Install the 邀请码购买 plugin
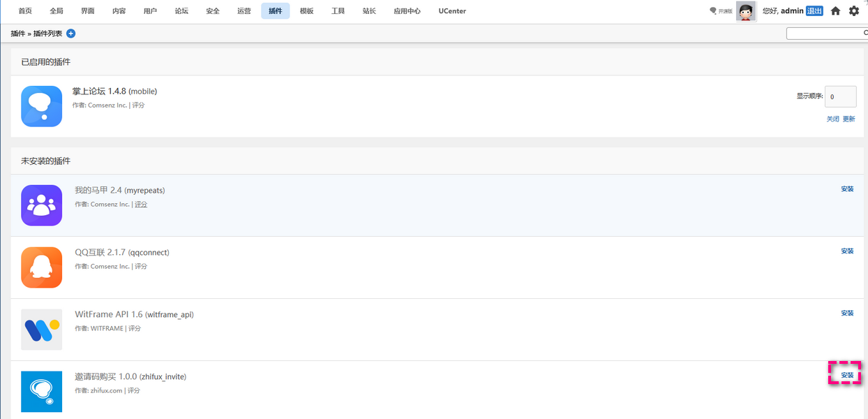 click(x=847, y=376)
